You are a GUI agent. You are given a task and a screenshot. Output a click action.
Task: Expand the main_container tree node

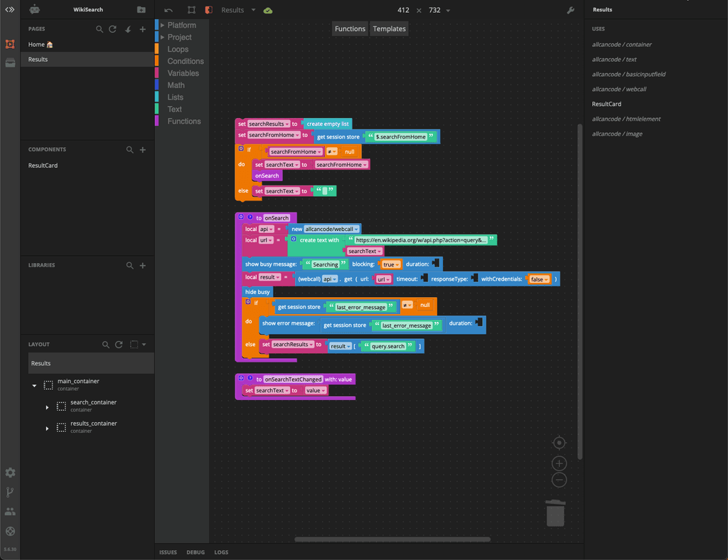(x=34, y=386)
